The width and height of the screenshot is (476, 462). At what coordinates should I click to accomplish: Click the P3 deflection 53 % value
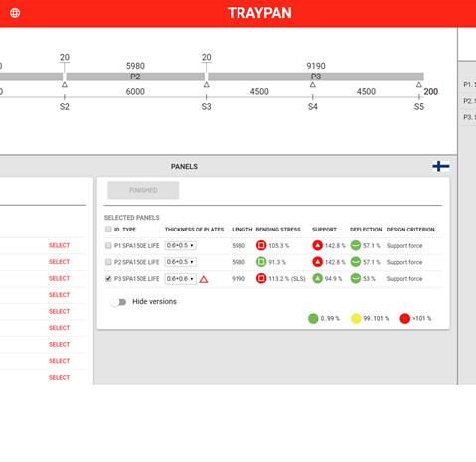(x=369, y=279)
